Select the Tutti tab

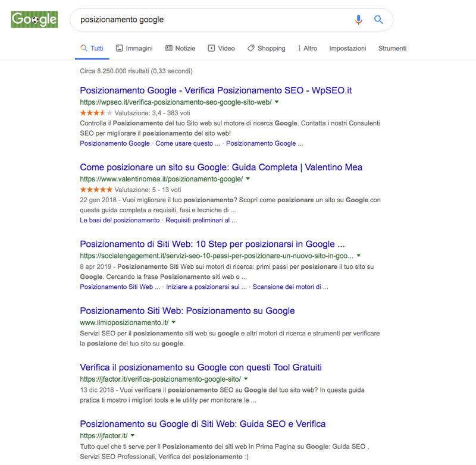click(x=92, y=48)
